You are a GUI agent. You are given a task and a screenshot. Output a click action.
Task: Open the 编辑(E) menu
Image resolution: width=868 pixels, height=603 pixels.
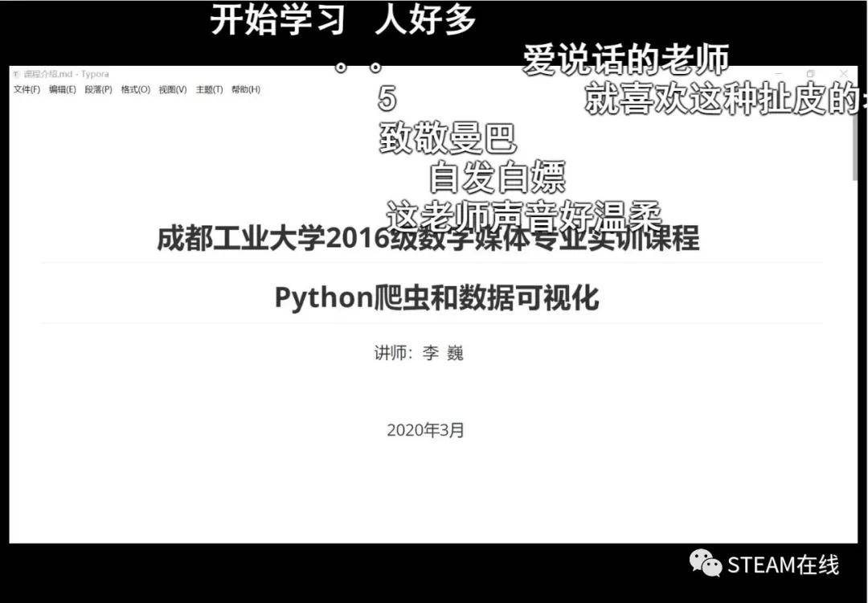(62, 89)
